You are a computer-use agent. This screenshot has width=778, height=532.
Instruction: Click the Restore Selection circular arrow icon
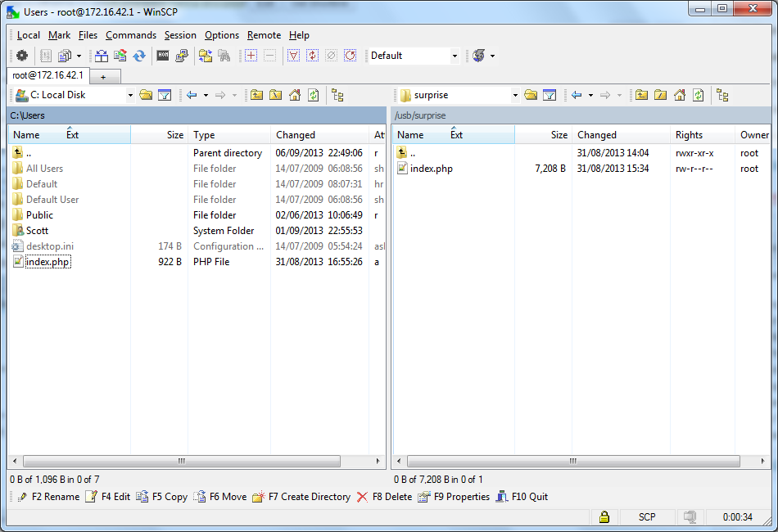click(351, 56)
